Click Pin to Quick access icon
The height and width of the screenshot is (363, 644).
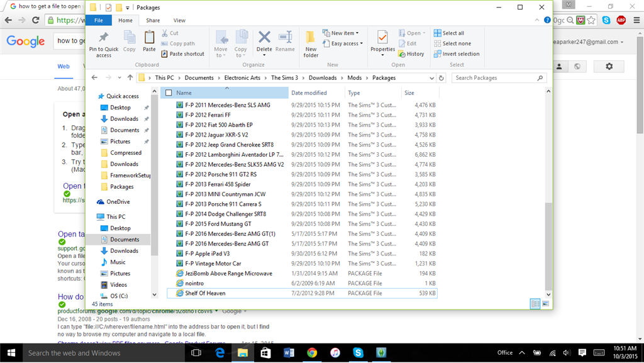click(104, 37)
